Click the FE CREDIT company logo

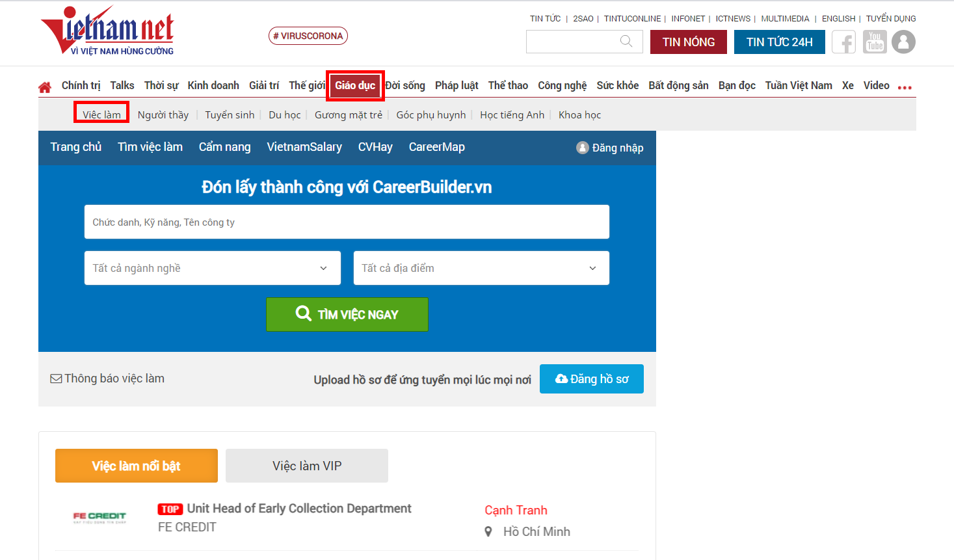coord(99,517)
